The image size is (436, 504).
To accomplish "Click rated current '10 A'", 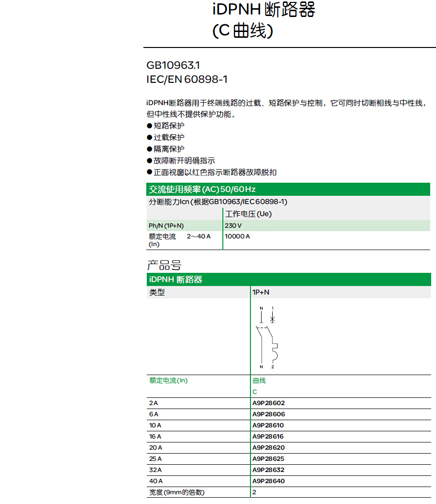I will 155,425.
